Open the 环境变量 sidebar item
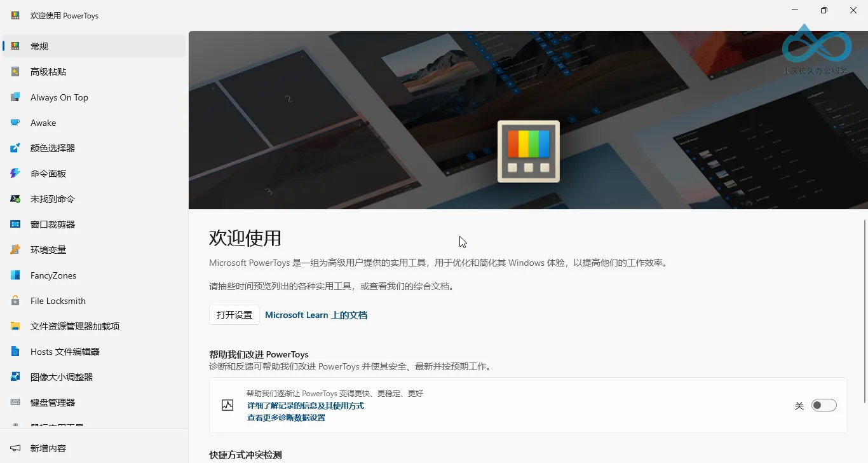The image size is (868, 463). pos(94,250)
